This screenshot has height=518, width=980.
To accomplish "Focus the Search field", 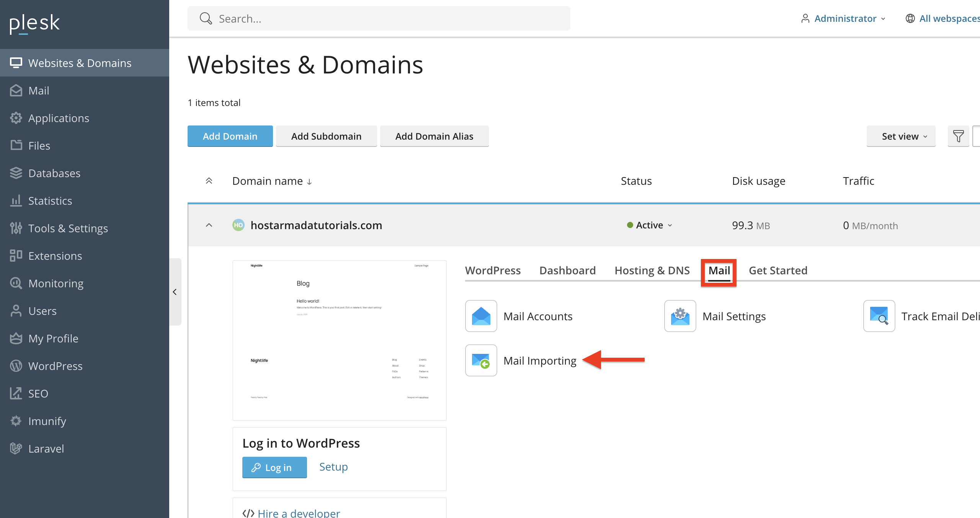I will (x=379, y=18).
